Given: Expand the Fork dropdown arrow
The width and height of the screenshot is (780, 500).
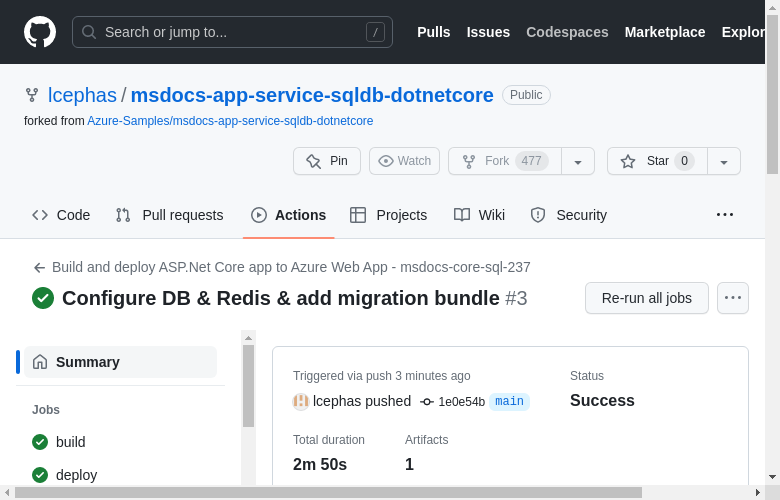Looking at the screenshot, I should coord(578,161).
